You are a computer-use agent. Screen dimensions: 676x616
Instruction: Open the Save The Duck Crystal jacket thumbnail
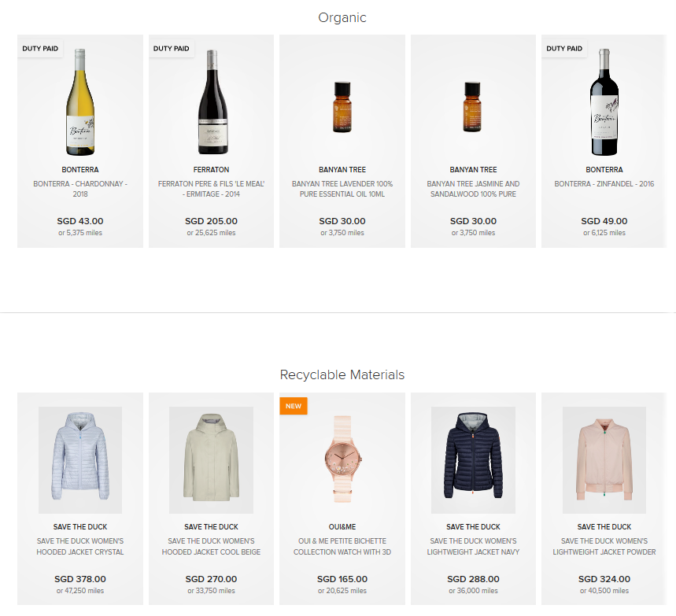tap(79, 460)
